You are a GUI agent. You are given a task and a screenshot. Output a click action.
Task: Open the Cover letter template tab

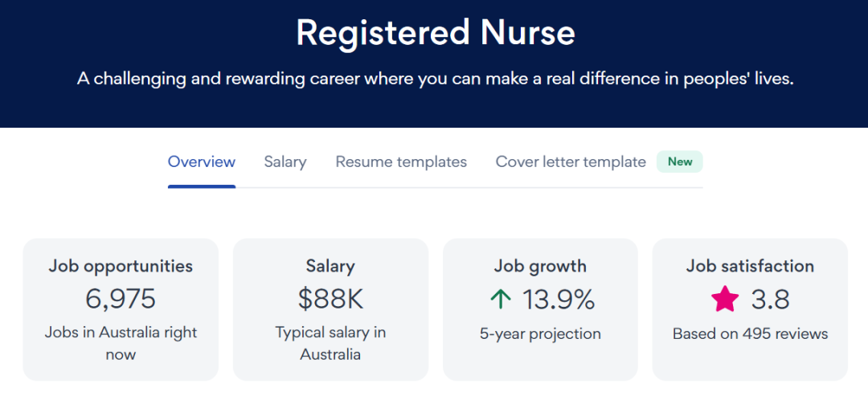571,161
